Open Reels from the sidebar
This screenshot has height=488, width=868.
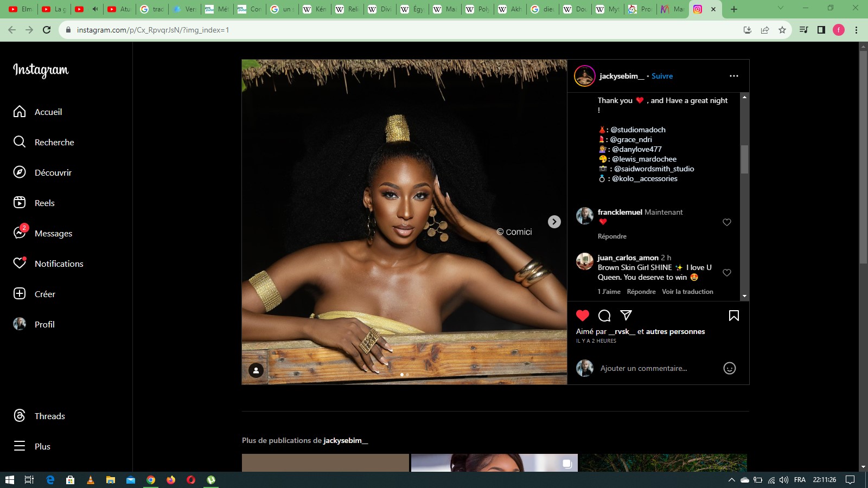pos(44,203)
